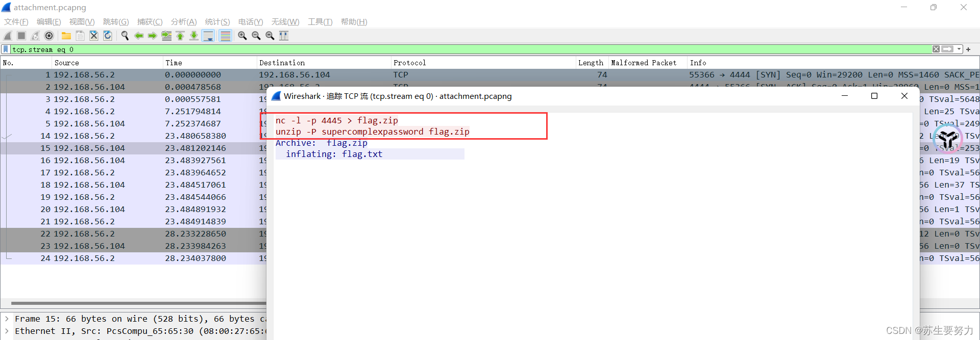Image resolution: width=980 pixels, height=340 pixels.
Task: Open the 电话(Y) menu
Action: point(251,22)
